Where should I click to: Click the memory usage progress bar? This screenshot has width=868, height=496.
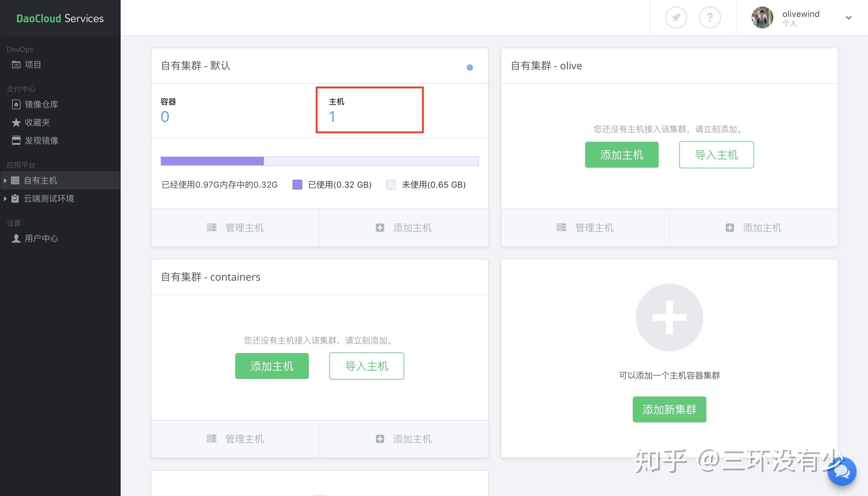[319, 161]
